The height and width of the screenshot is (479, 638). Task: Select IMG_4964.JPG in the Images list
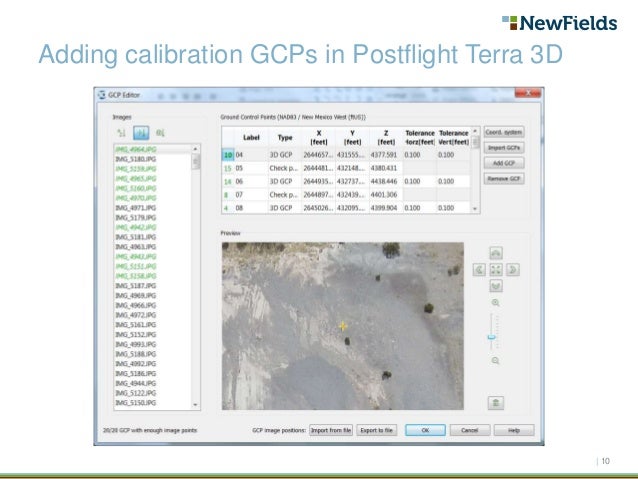153,149
